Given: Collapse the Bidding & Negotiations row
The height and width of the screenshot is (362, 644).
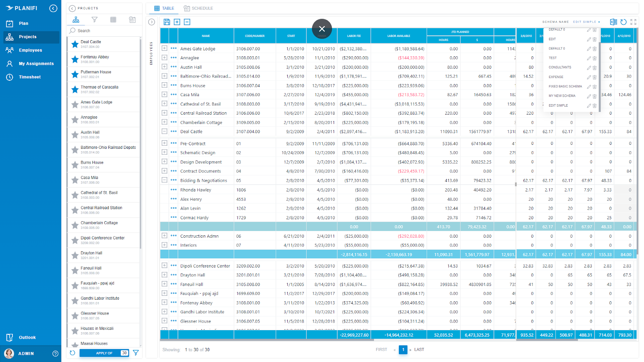Looking at the screenshot, I should pyautogui.click(x=164, y=180).
